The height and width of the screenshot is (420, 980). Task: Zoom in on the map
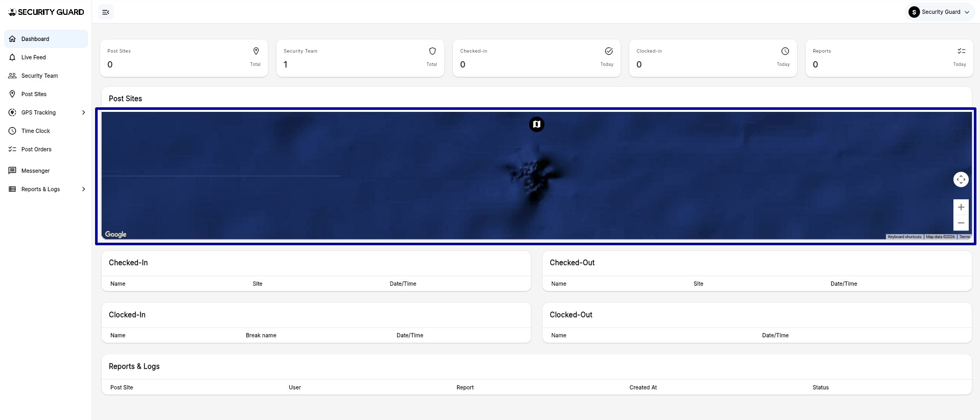click(961, 207)
